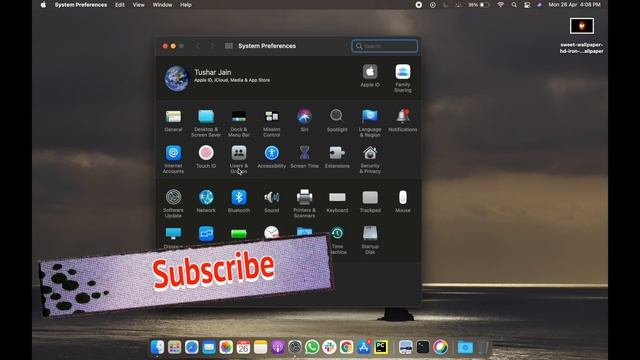The width and height of the screenshot is (640, 360).
Task: Open Photos from the Dock
Action: click(226, 347)
